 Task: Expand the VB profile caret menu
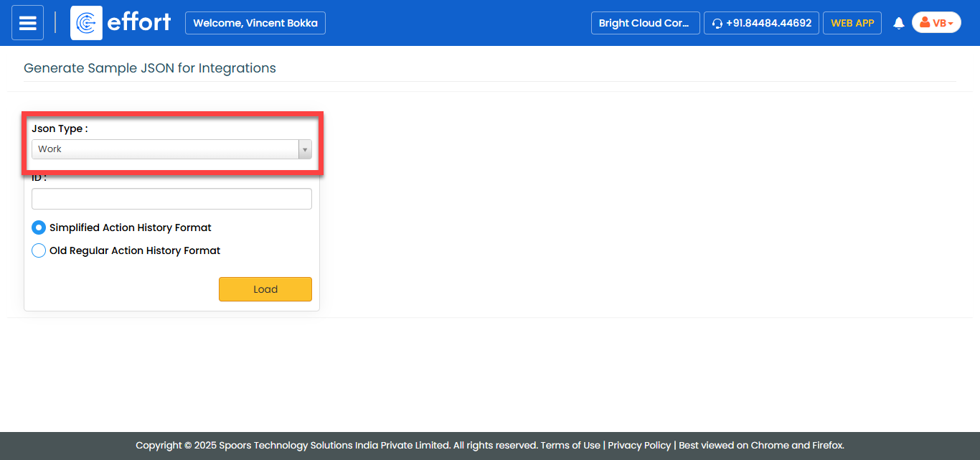(951, 24)
